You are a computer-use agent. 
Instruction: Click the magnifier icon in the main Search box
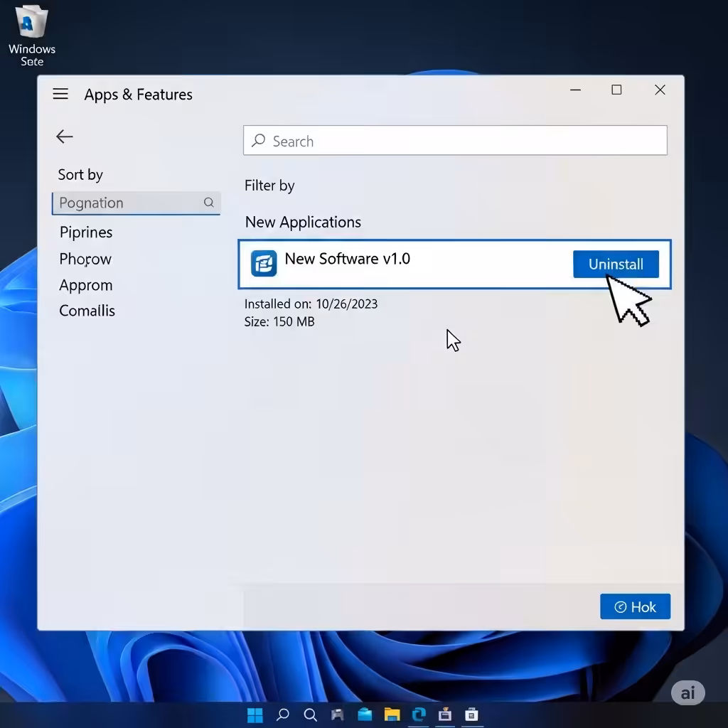click(259, 140)
